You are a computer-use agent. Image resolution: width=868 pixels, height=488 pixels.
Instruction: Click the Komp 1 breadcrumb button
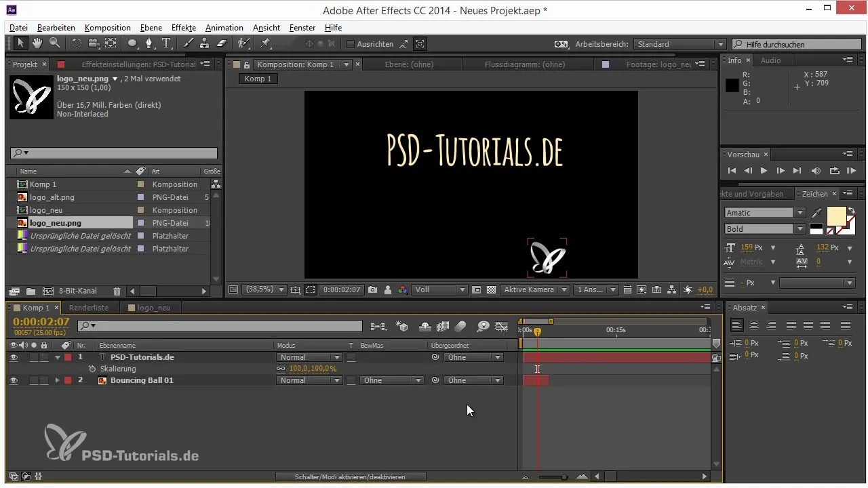[258, 79]
